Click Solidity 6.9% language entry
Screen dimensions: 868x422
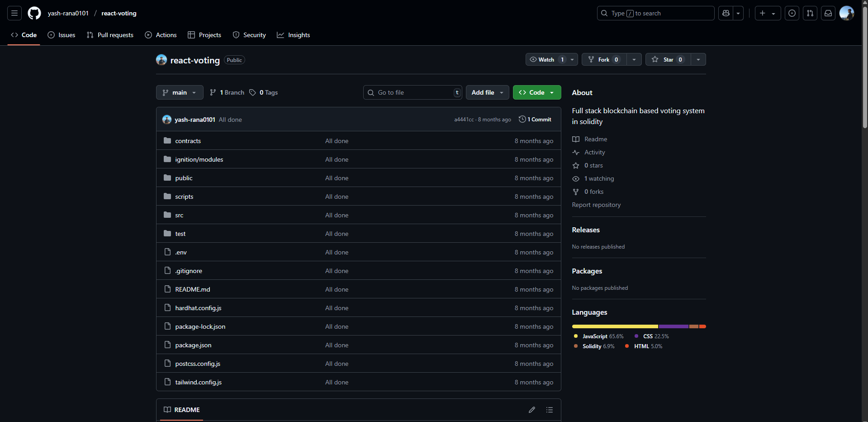click(x=594, y=346)
